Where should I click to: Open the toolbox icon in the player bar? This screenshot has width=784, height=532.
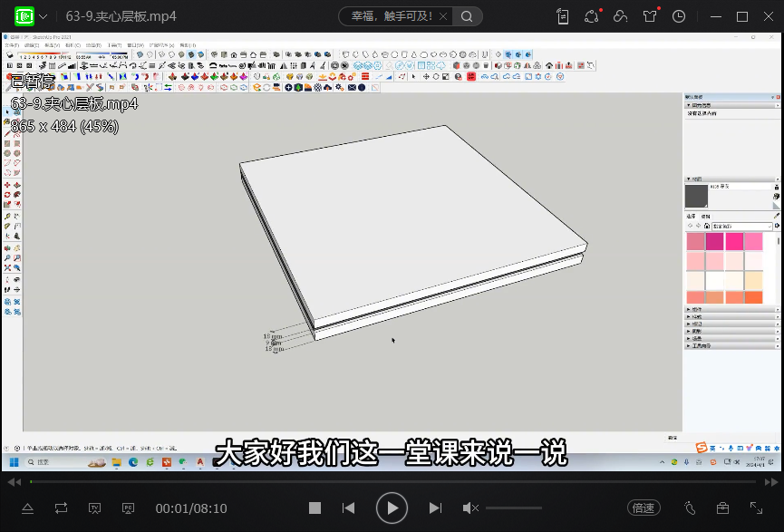pos(722,508)
